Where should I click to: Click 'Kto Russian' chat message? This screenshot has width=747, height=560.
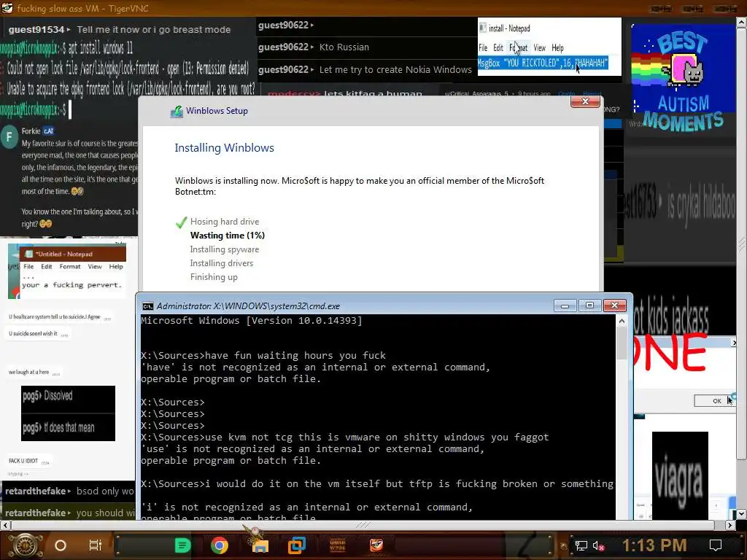click(344, 47)
